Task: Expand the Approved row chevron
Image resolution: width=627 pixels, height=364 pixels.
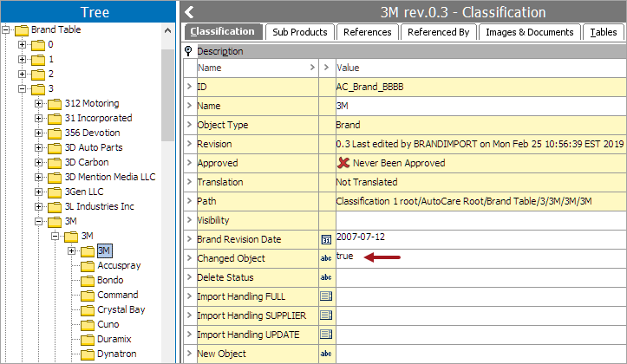Action: coord(190,163)
